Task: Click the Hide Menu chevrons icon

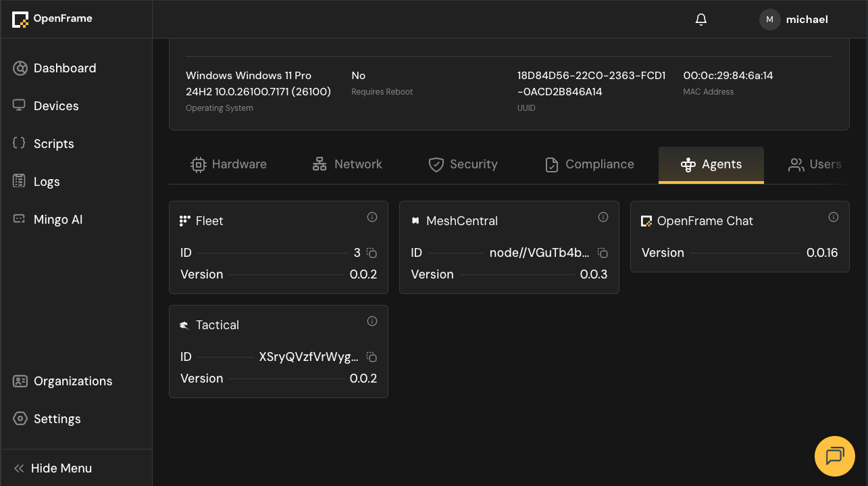Action: pos(19,468)
